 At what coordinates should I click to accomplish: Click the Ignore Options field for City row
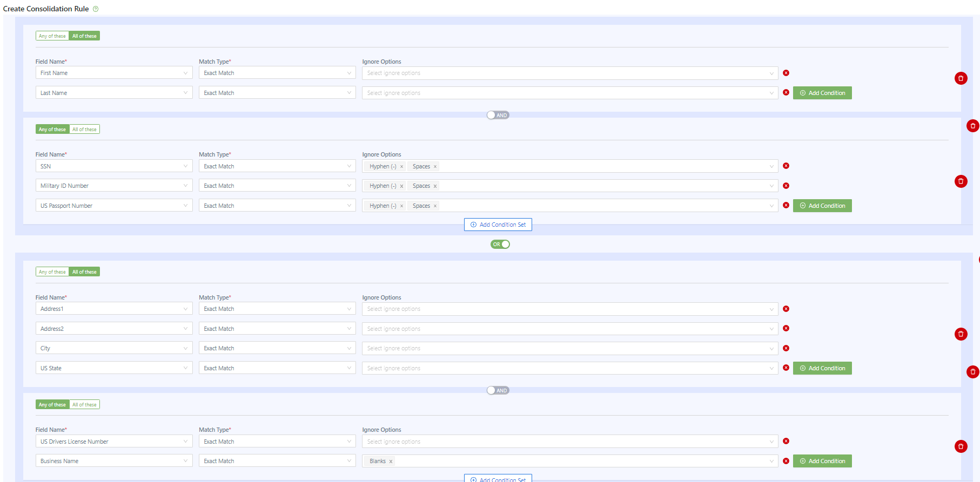(569, 348)
